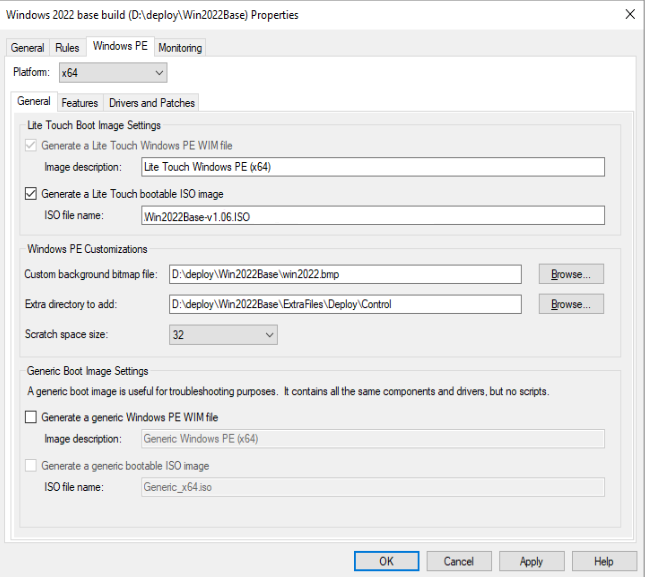Open the Drivers and Patches sub-tab
Image resolution: width=645 pixels, height=577 pixels.
[x=152, y=103]
